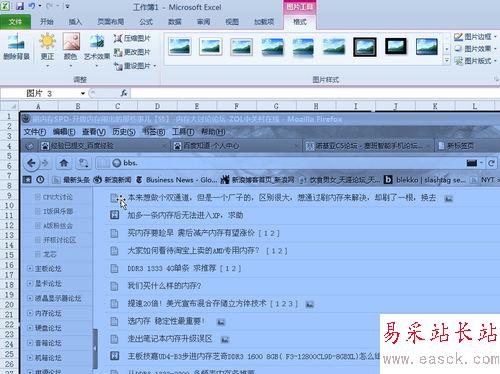Apply the ninth picture style thumbnail
Image resolution: width=500 pixels, height=374 pixels.
pyautogui.click(x=427, y=46)
